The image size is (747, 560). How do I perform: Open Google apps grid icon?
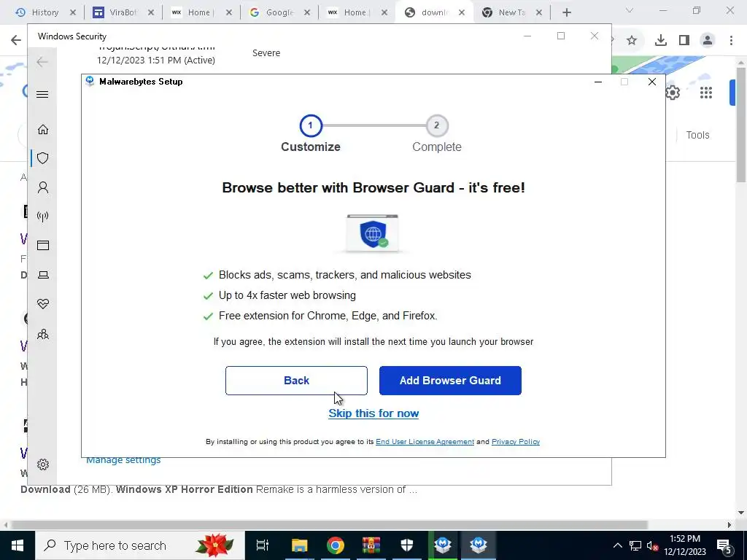click(x=706, y=93)
